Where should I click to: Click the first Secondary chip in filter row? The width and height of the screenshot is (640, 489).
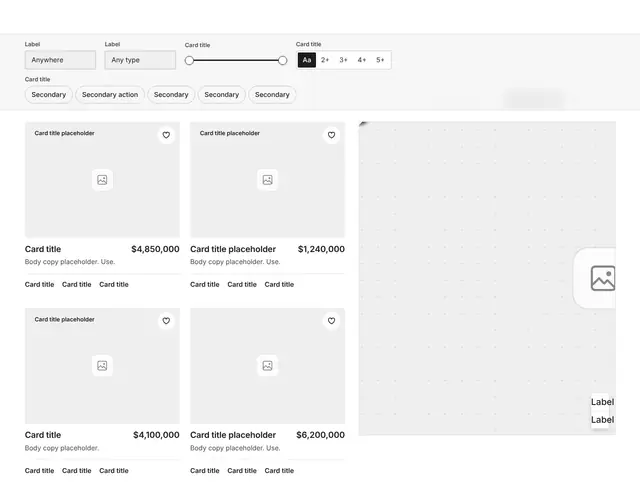click(49, 95)
